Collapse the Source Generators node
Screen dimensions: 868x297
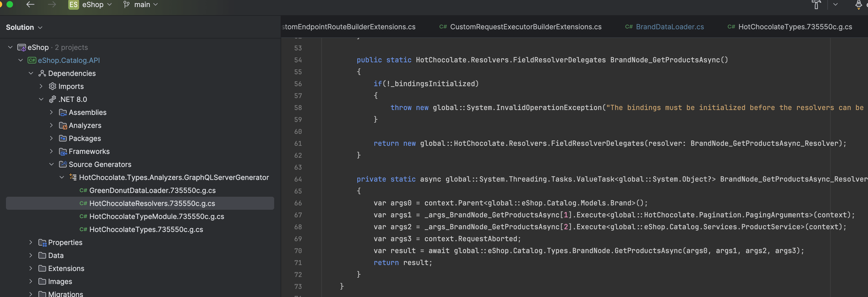coord(51,164)
